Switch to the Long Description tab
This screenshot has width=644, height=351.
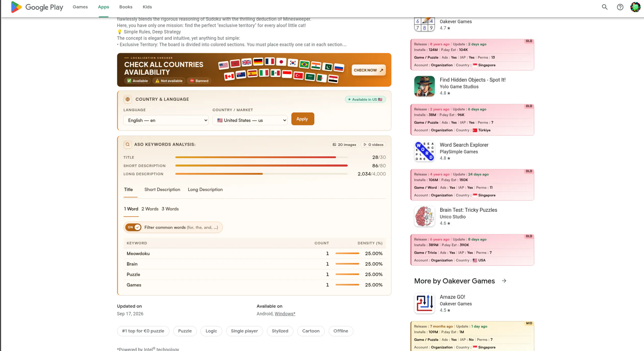point(205,190)
